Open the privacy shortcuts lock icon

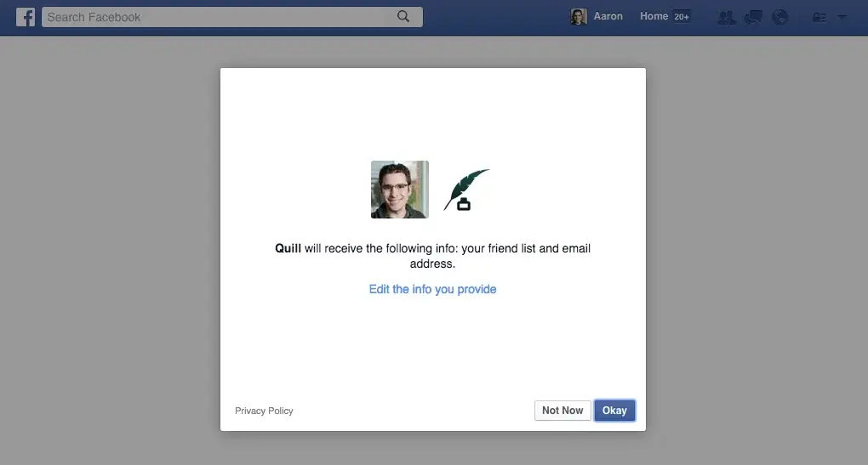[x=819, y=17]
